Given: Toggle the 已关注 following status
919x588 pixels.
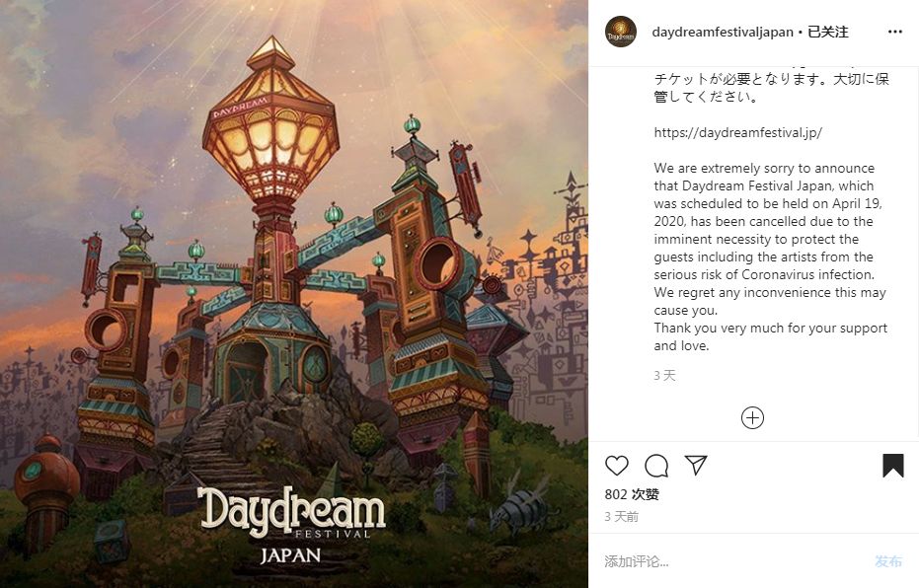Looking at the screenshot, I should click(x=828, y=32).
